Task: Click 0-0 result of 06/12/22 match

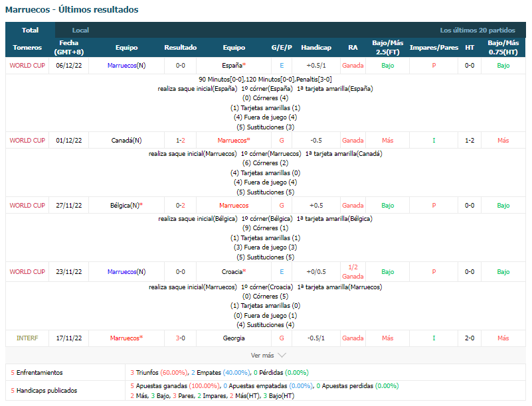Action: (181, 66)
